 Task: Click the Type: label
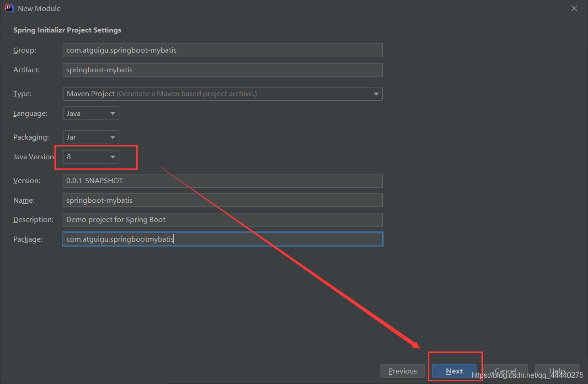pos(22,94)
